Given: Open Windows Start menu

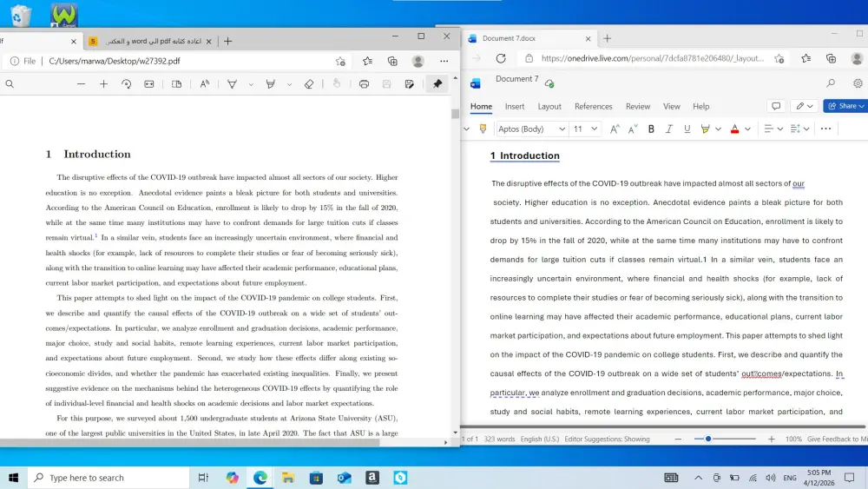Looking at the screenshot, I should point(13,478).
